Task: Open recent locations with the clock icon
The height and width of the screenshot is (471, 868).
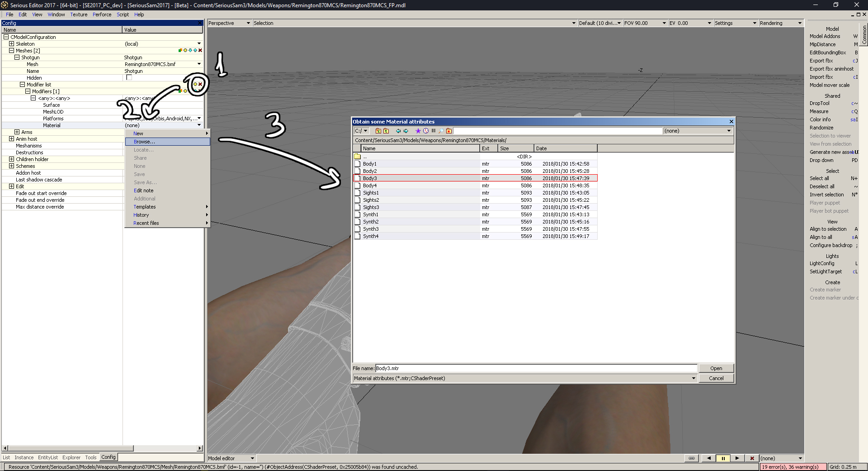Action: [x=426, y=131]
